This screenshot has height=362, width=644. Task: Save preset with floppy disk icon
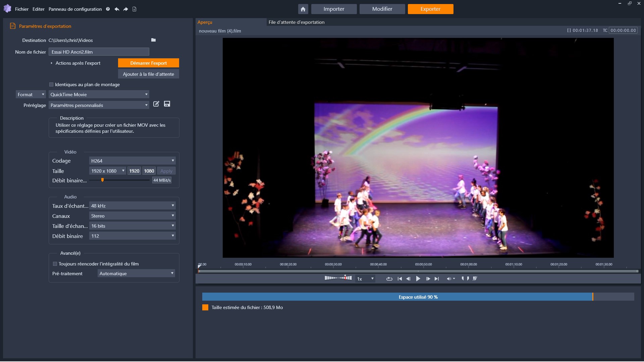pyautogui.click(x=167, y=104)
